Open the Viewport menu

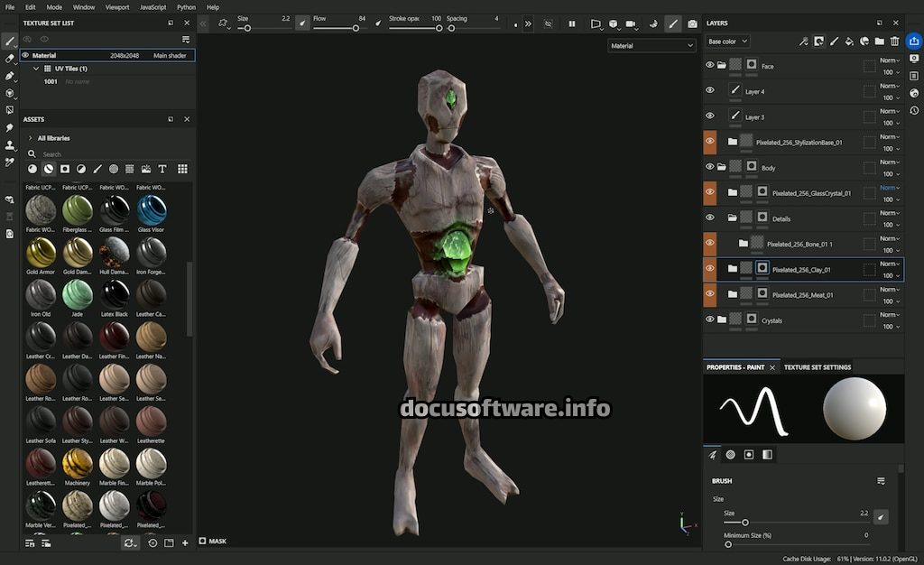coord(117,7)
